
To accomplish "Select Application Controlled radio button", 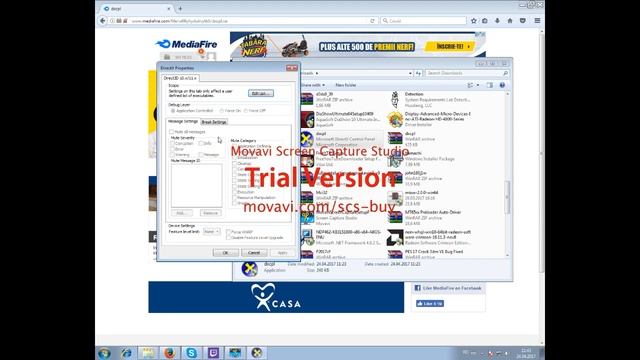I will 173,111.
